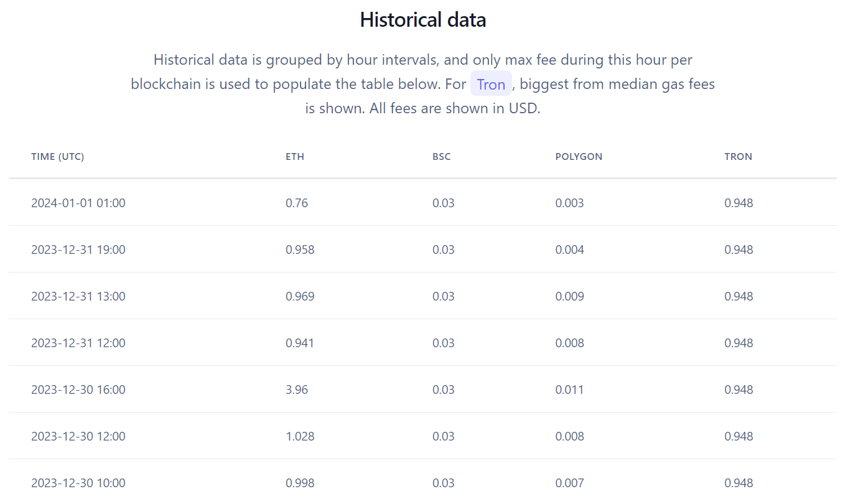Select the 2023-12-30 12:00 timestamp
Image resolution: width=848 pixels, height=504 pixels.
point(78,436)
